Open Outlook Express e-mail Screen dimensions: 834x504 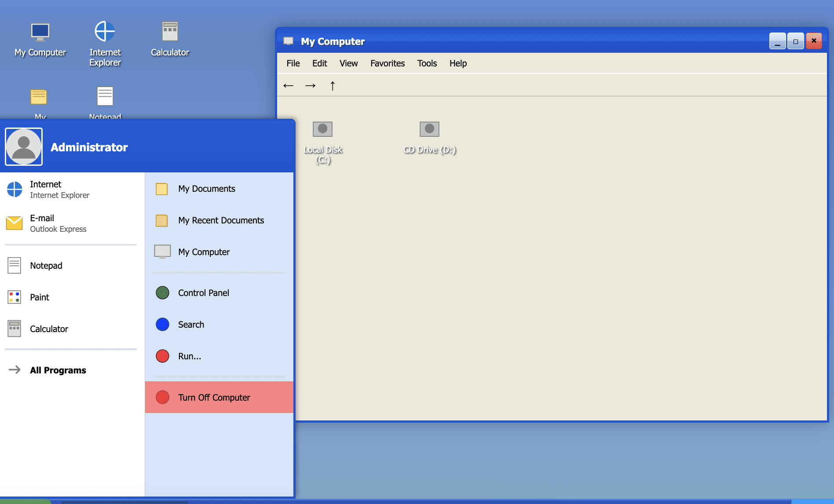tap(58, 223)
